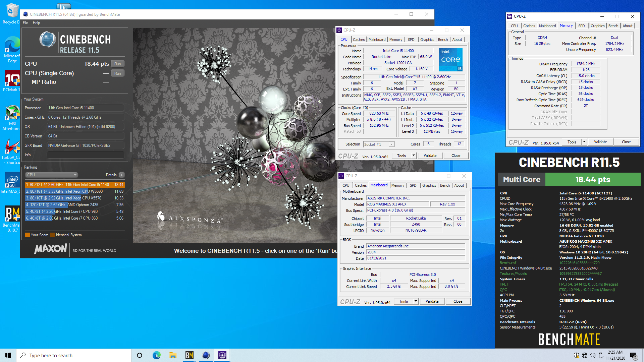Click Tools button in CPU tab window
The width and height of the screenshot is (644, 362).
(x=401, y=156)
